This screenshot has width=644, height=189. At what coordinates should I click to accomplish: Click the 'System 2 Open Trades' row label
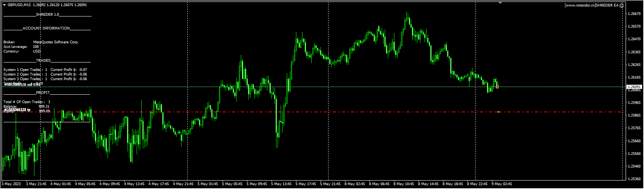point(23,74)
